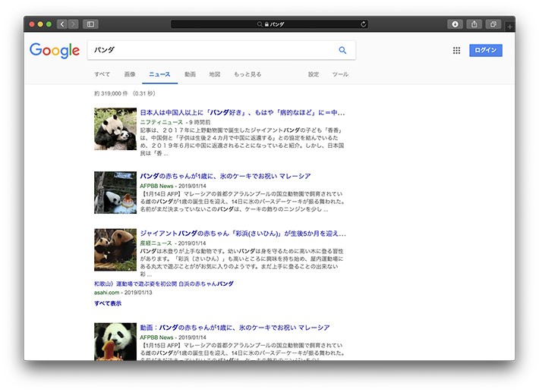Select the ニュース tab
539x392 pixels.
tap(159, 74)
